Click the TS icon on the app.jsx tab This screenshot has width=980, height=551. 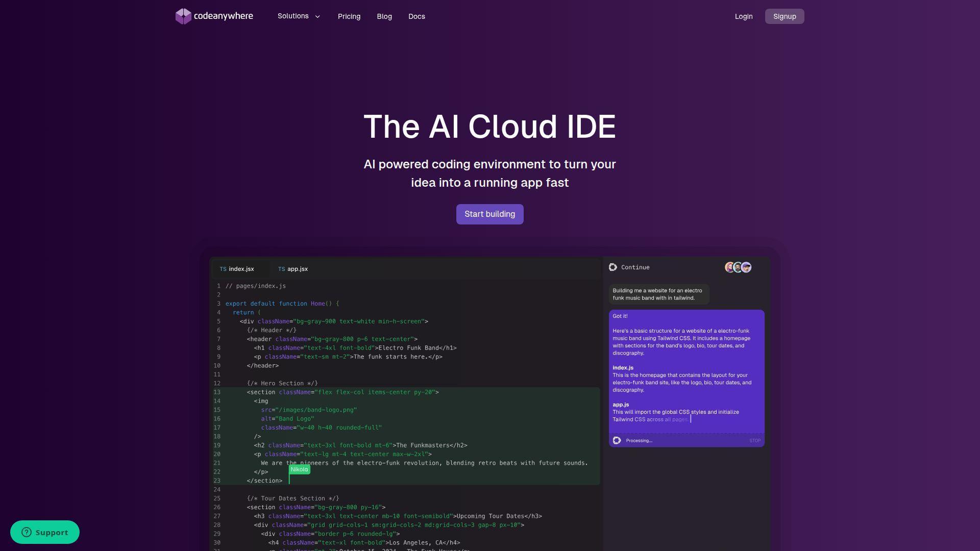[x=281, y=269]
